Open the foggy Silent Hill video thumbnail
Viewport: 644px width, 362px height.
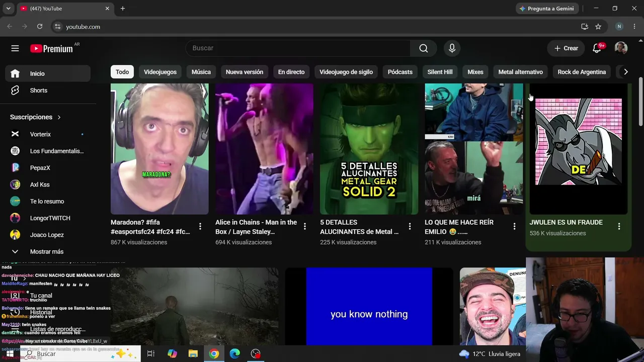point(194,307)
